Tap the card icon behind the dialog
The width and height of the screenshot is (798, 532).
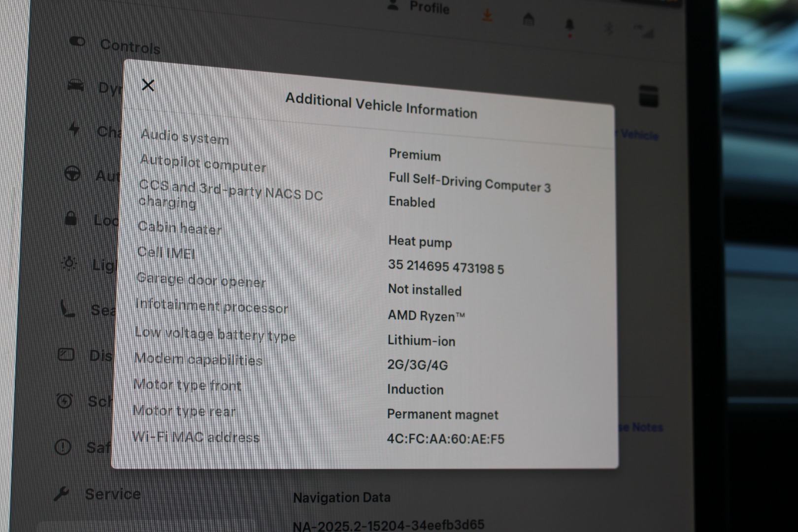[x=648, y=96]
